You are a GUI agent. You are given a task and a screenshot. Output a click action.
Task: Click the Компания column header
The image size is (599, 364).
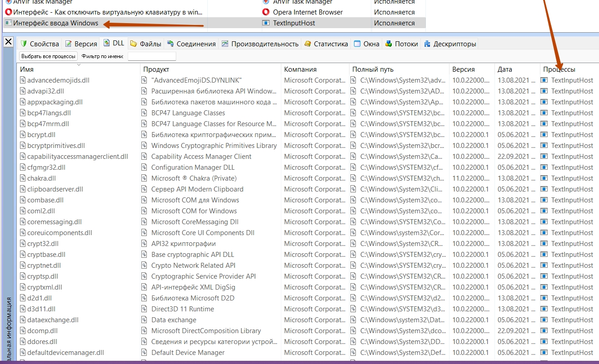[x=315, y=69]
